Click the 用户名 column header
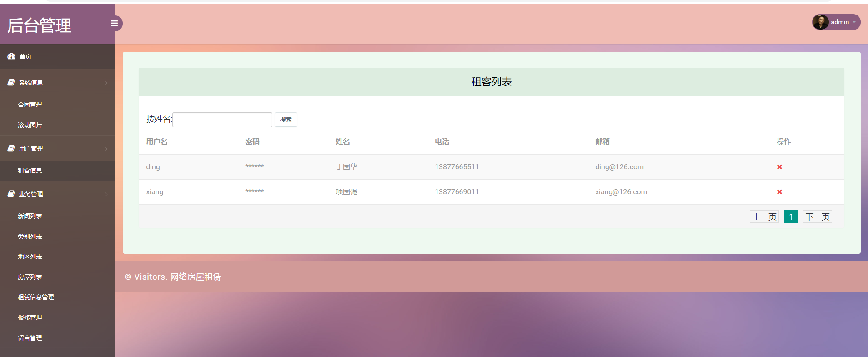This screenshot has width=868, height=357. coord(157,142)
